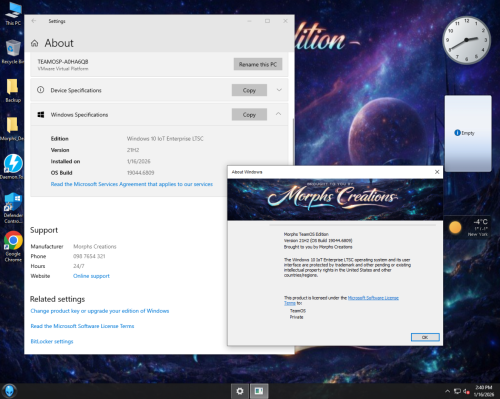Open taskbar clock and date

[484, 391]
